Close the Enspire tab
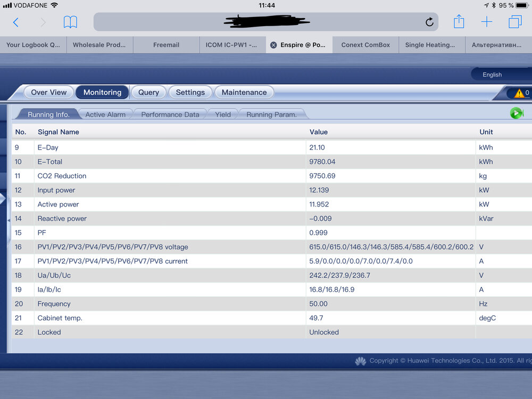This screenshot has height=399, width=532. pos(273,45)
